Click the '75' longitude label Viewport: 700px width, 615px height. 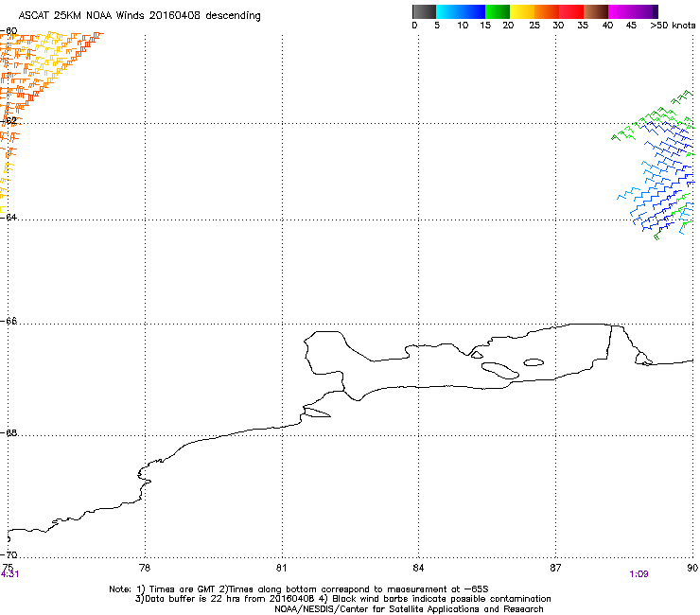point(7,568)
